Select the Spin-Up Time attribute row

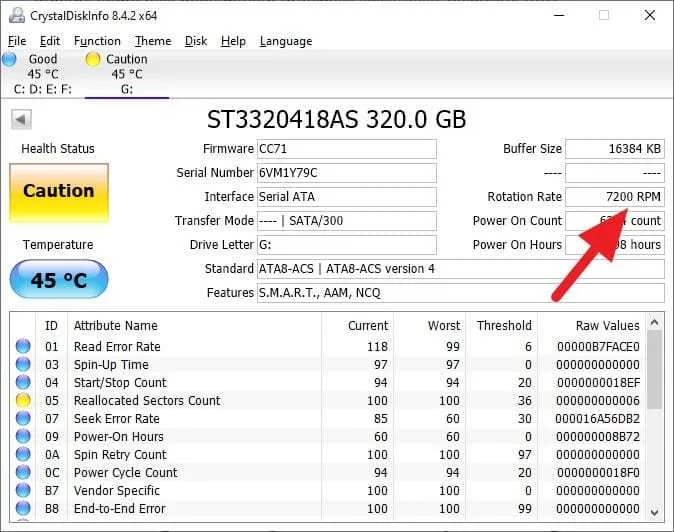click(x=328, y=364)
